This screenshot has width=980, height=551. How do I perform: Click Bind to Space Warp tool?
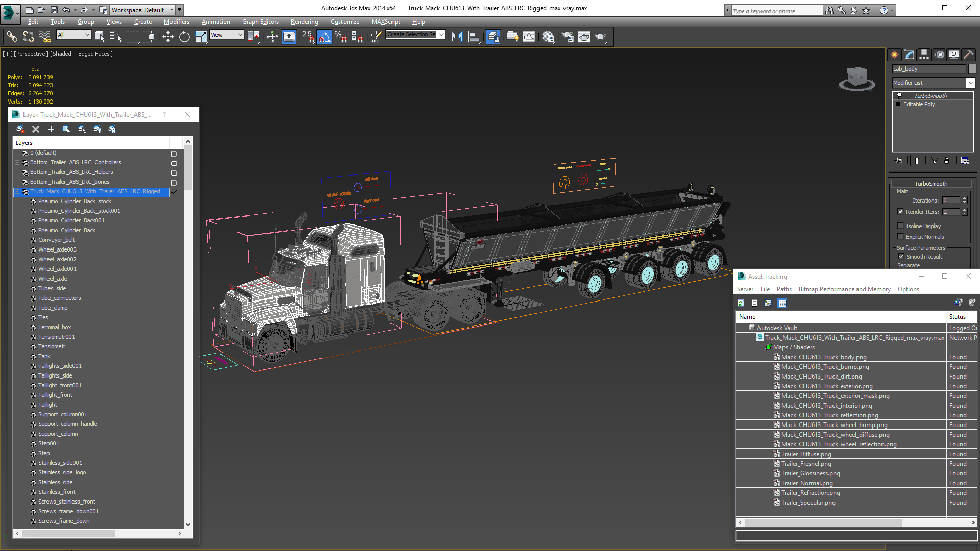click(x=45, y=36)
